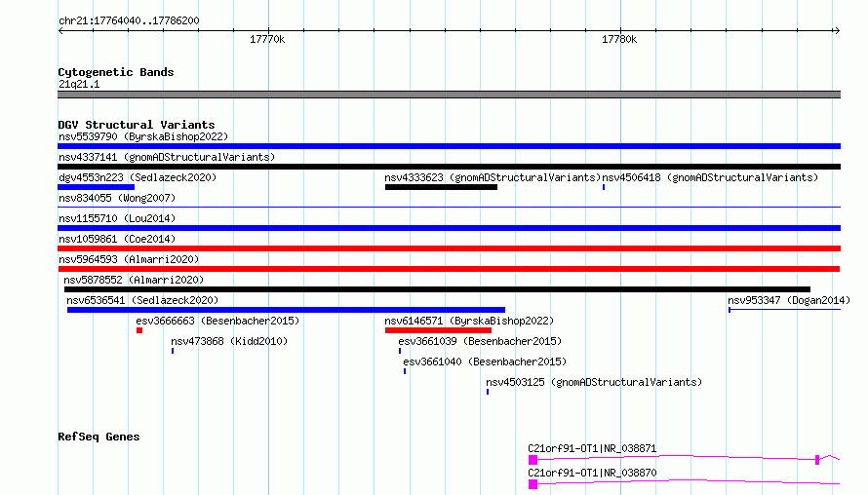The image size is (868, 495).
Task: Open the nsv834055 (Wong2007) label
Action: click(x=117, y=198)
